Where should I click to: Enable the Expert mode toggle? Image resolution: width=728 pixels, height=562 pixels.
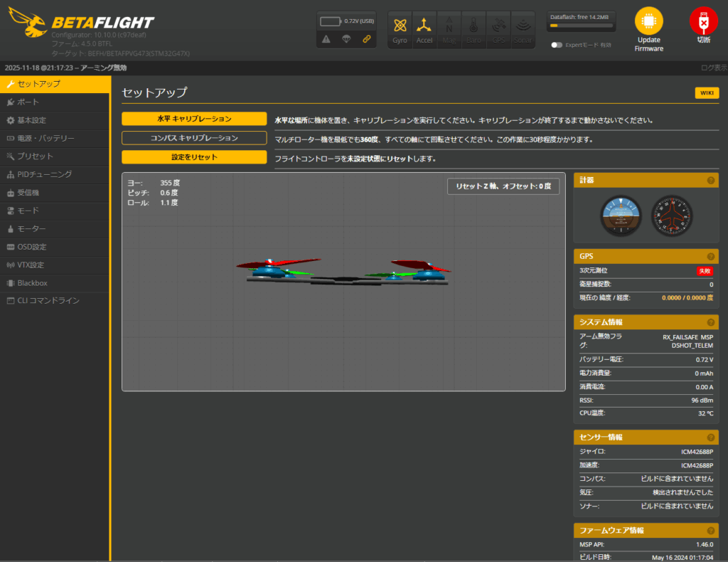(557, 45)
